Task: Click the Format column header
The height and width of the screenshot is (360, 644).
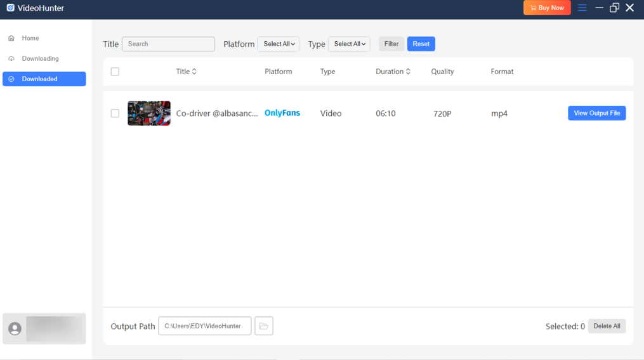Action: (502, 72)
